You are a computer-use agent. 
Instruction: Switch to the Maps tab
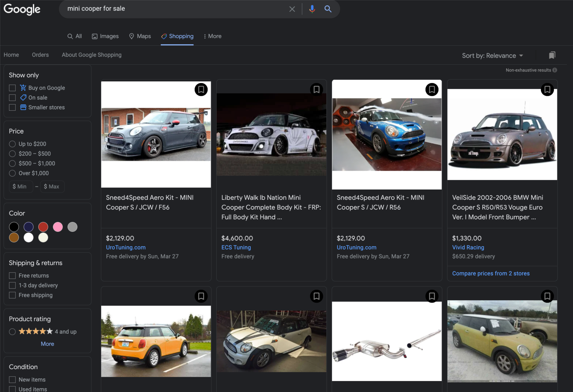tap(140, 36)
